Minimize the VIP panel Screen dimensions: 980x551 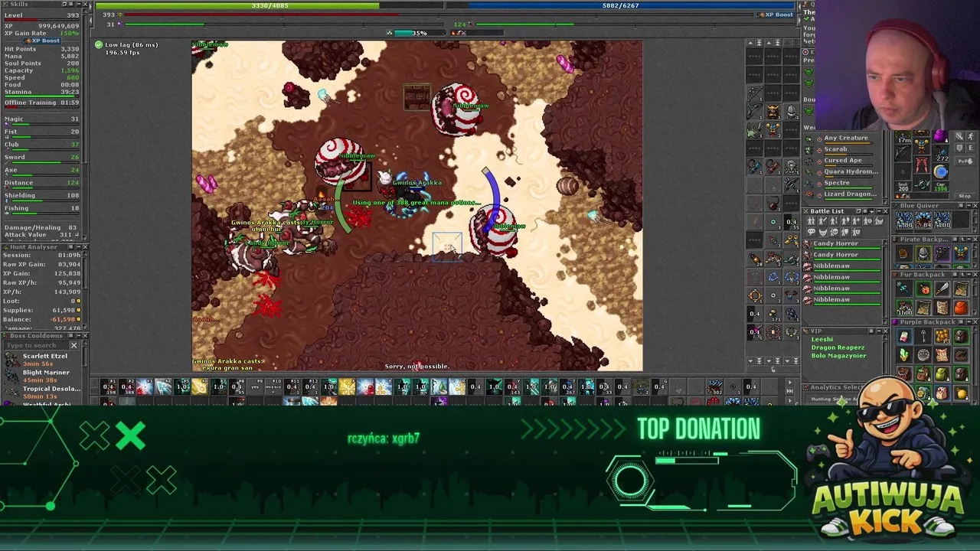pos(879,331)
